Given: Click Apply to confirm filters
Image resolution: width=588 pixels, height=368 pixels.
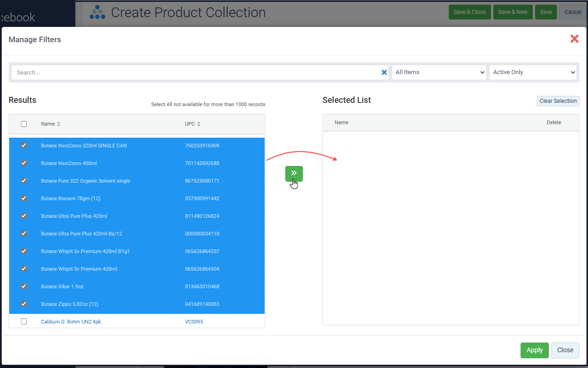Looking at the screenshot, I should (535, 350).
